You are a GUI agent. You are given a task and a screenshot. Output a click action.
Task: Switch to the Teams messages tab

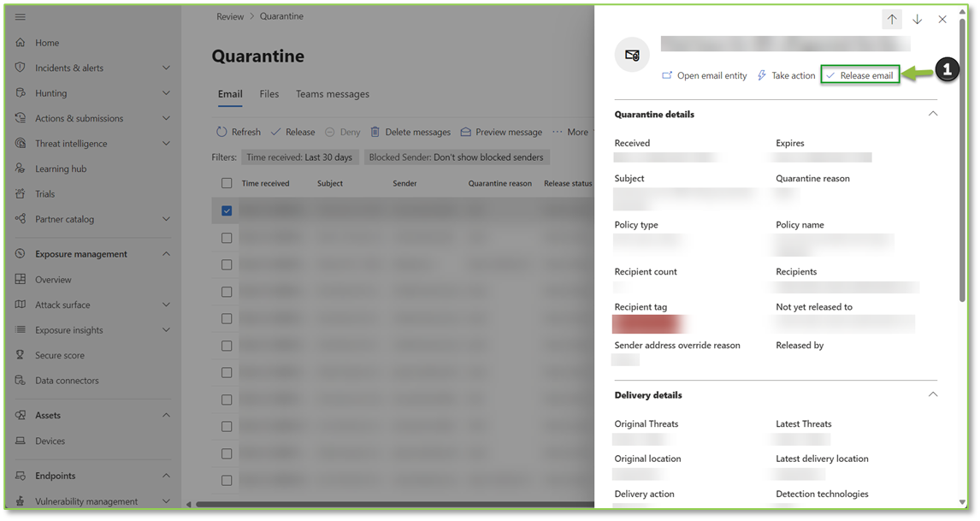click(x=334, y=94)
